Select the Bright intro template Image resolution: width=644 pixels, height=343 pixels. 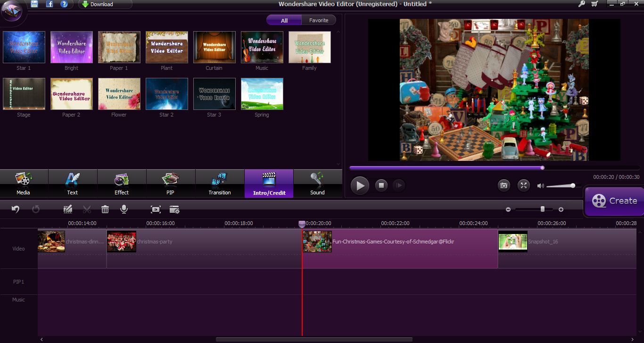[72, 47]
